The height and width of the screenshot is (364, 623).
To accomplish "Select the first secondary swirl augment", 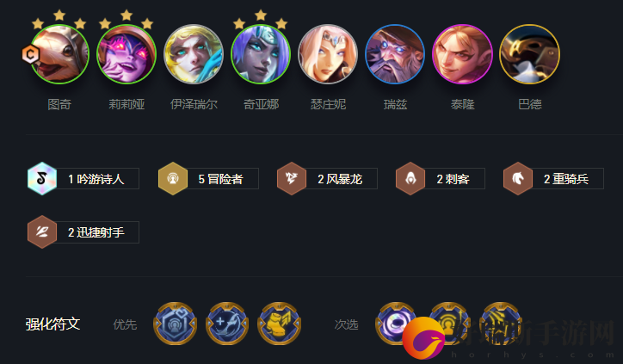I will click(397, 324).
